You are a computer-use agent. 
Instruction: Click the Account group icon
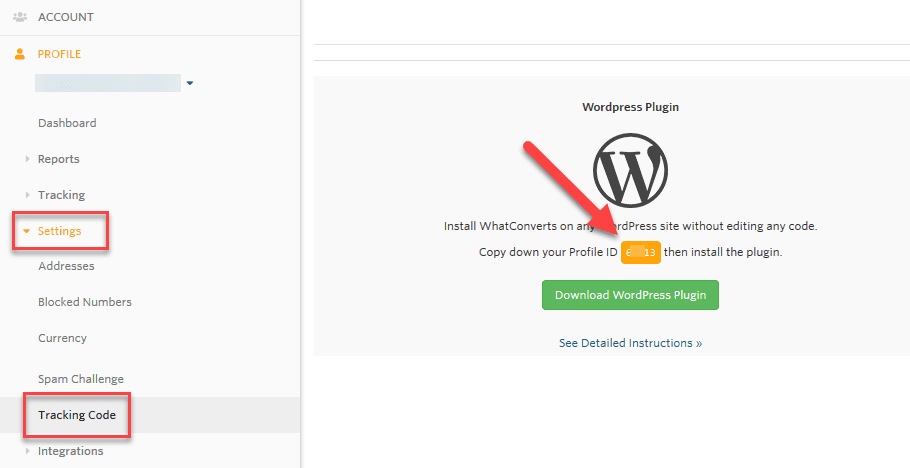(20, 17)
